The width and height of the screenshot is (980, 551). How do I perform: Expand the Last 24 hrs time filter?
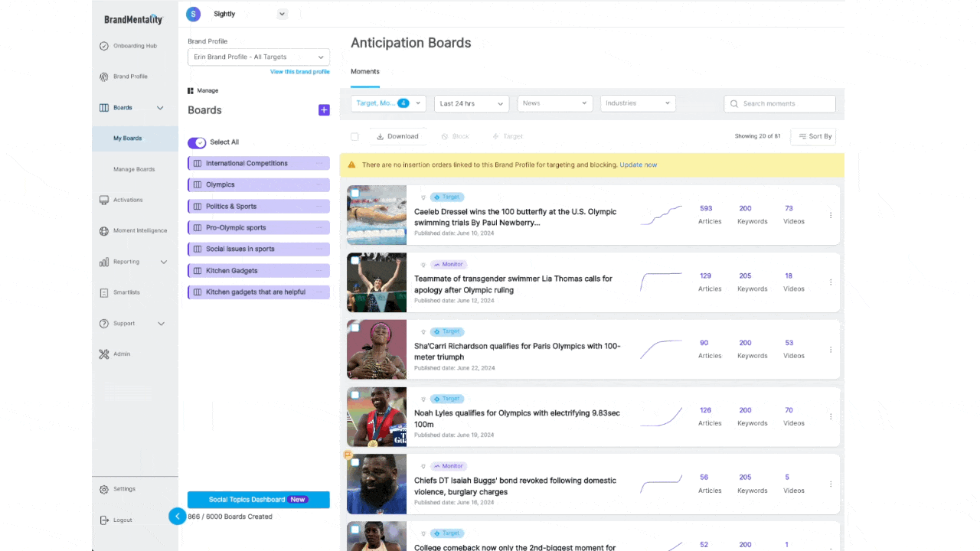tap(471, 103)
